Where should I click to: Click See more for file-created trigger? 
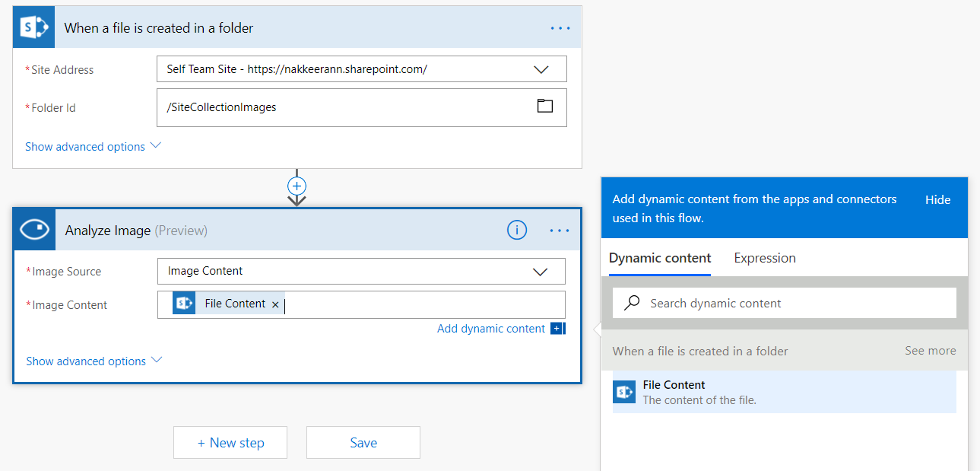tap(931, 351)
